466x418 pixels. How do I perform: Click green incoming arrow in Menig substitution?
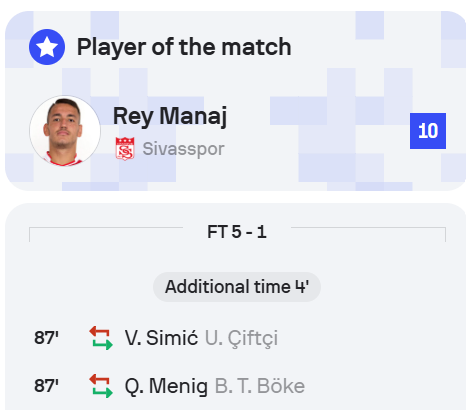(103, 392)
